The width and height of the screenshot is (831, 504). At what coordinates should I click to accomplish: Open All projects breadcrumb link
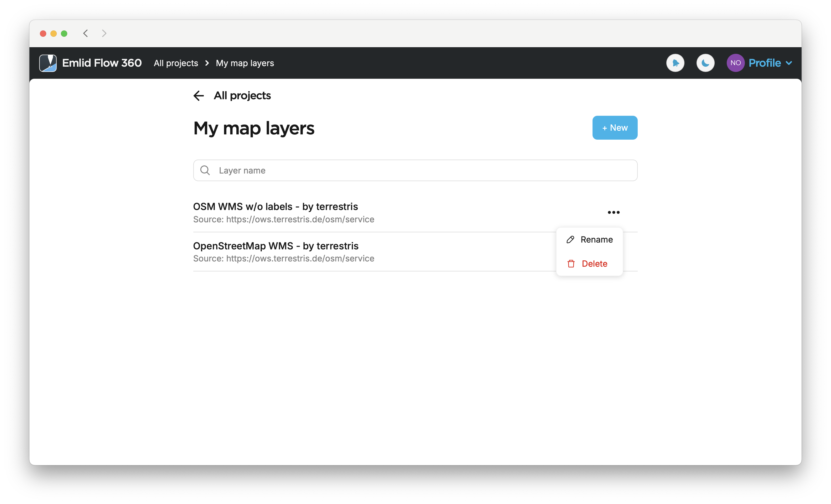pos(176,63)
